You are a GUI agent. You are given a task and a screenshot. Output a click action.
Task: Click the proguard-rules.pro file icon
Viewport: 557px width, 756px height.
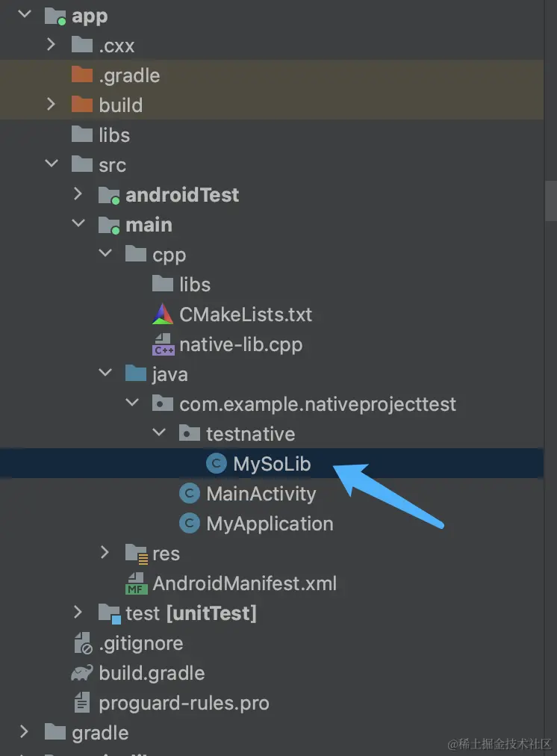(x=82, y=703)
